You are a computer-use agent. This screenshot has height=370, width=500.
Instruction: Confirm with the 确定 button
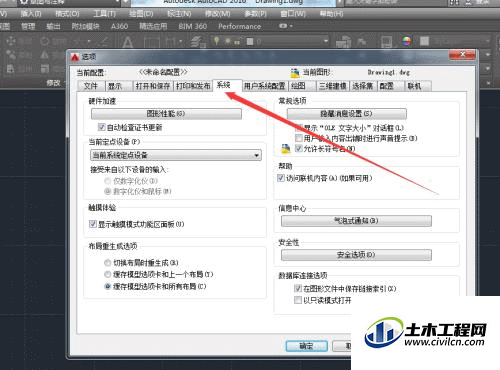point(307,346)
